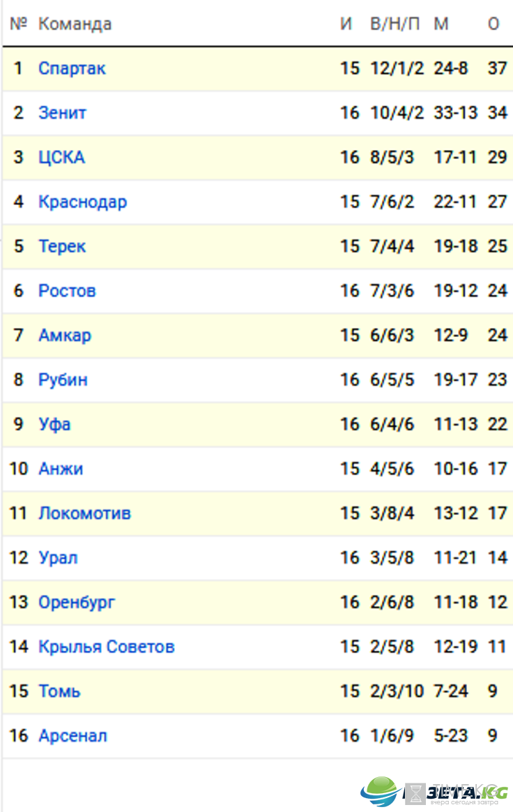The image size is (513, 812).
Task: Click the Ростов team link
Action: click(x=68, y=291)
